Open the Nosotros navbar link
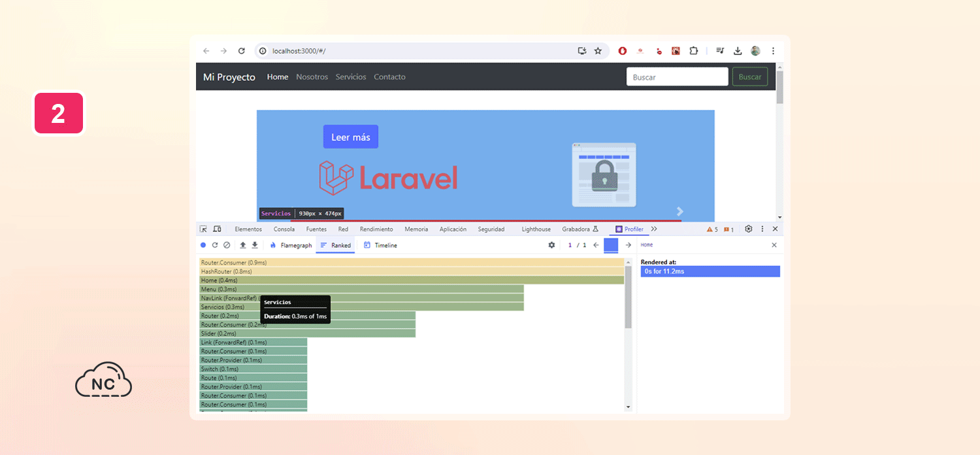The width and height of the screenshot is (980, 455). point(312,77)
